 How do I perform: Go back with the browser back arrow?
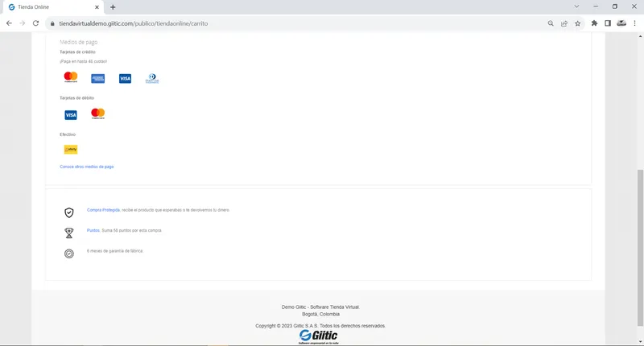click(x=9, y=23)
